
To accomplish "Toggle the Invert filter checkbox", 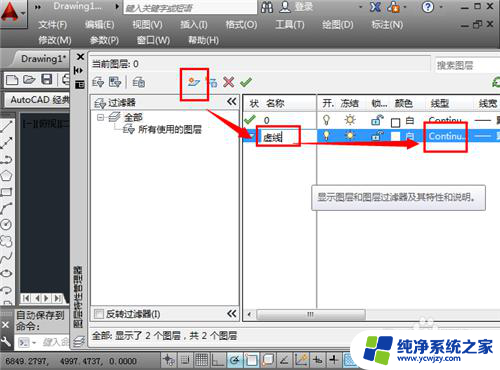I will pyautogui.click(x=98, y=314).
